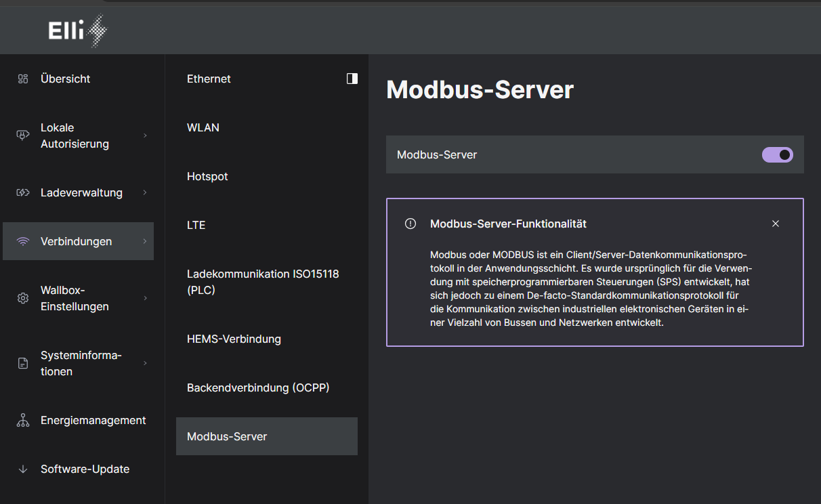Expand the Lokale Autorisierung chevron

(145, 135)
